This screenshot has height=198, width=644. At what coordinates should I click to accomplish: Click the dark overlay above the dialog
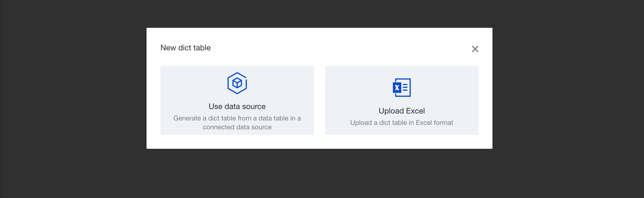(320, 14)
